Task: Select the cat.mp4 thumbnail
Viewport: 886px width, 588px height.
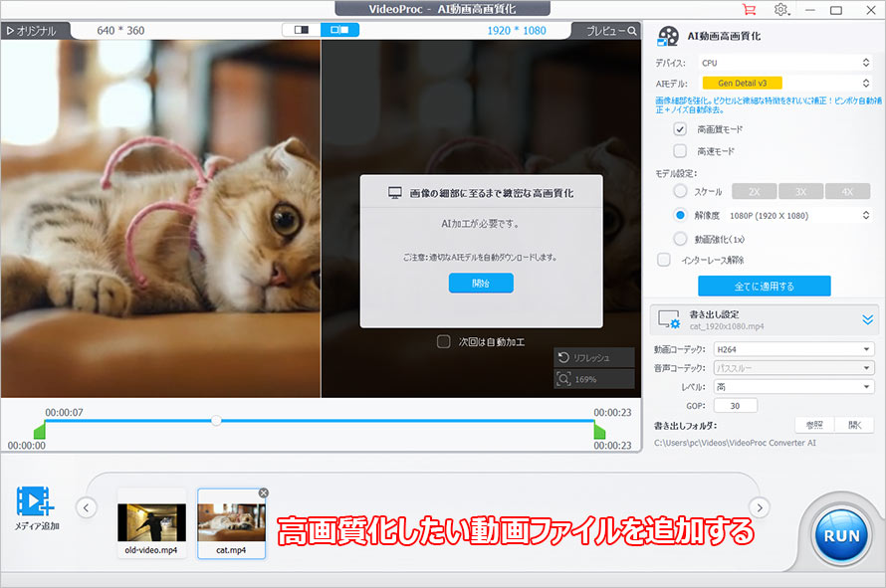Action: click(x=231, y=524)
